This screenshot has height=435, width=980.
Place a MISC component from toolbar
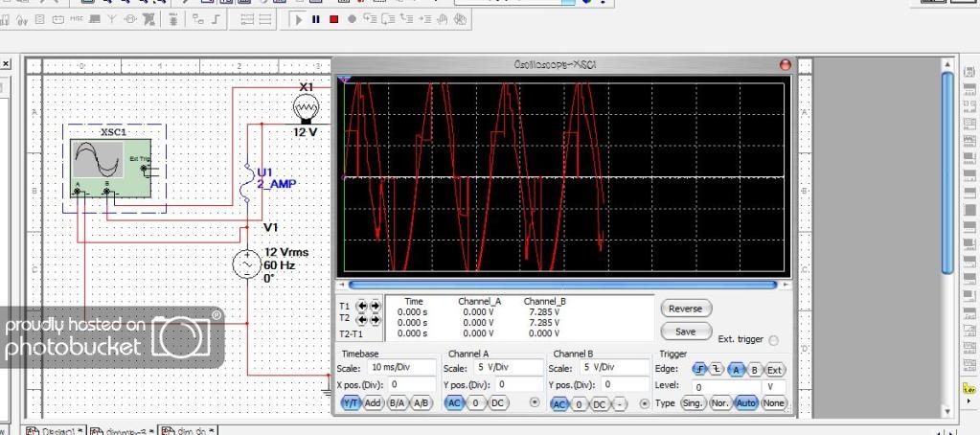pyautogui.click(x=77, y=19)
